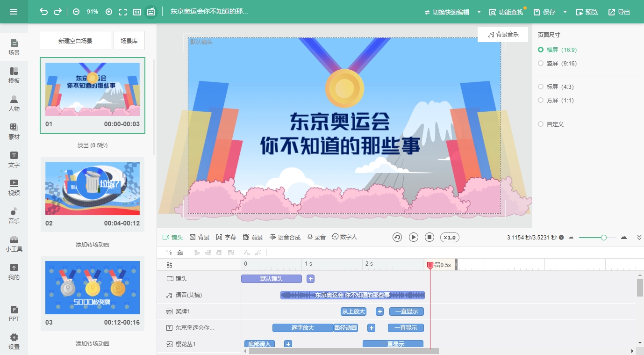
Task: Open the 文字 text panel
Action: (x=14, y=159)
